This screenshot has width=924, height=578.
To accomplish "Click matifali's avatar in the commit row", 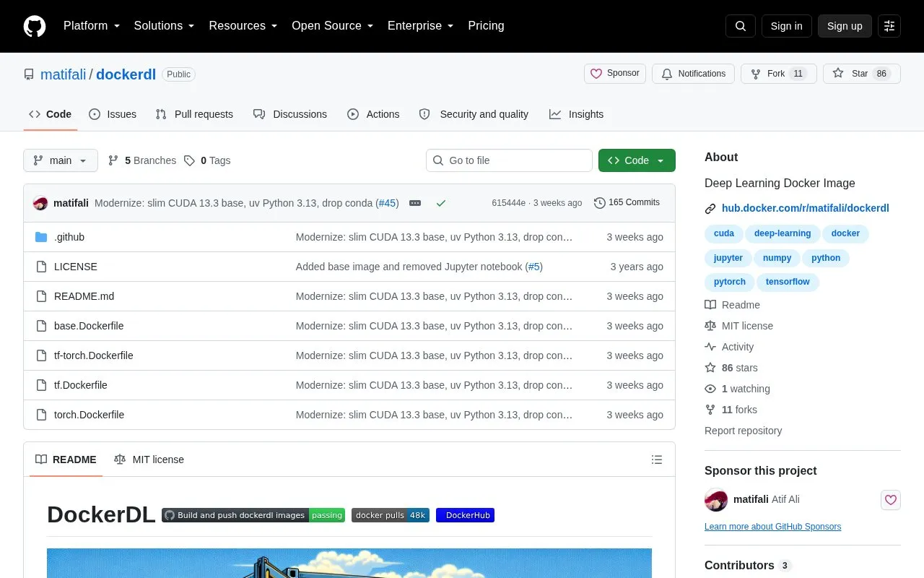I will [40, 203].
